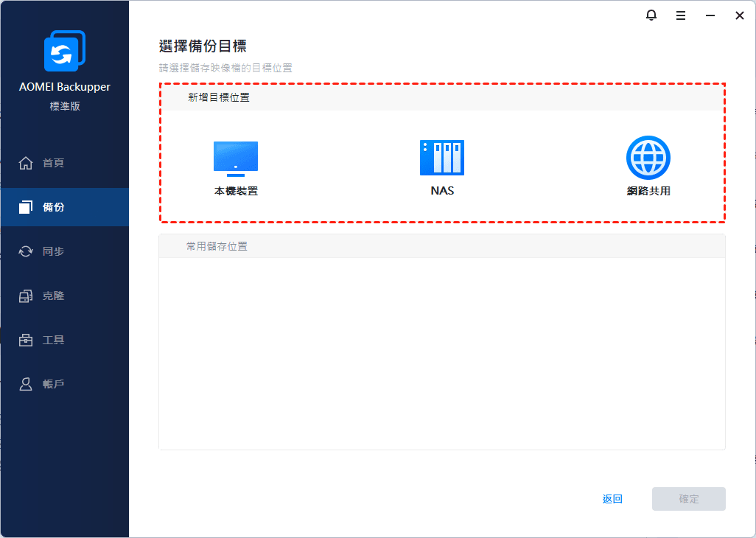Viewport: 756px width, 538px height.
Task: Click the empty frequently used locations list
Action: click(x=442, y=352)
